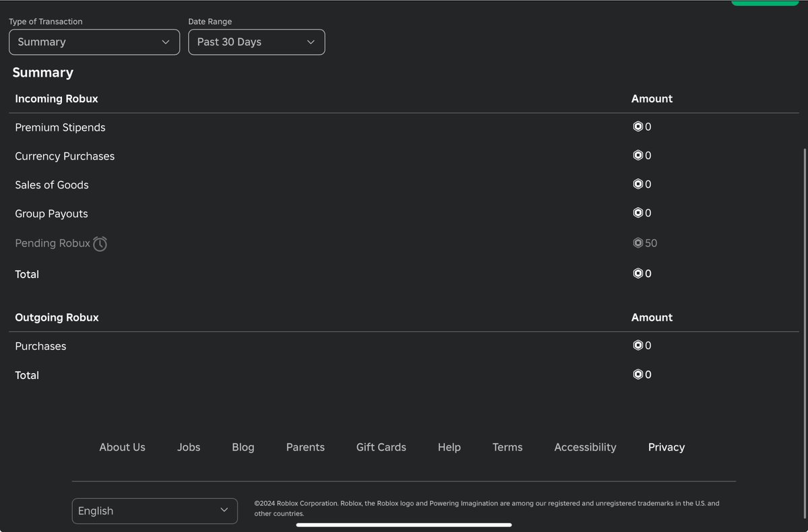Open the English language dropdown
Image resolution: width=808 pixels, height=532 pixels.
154,511
